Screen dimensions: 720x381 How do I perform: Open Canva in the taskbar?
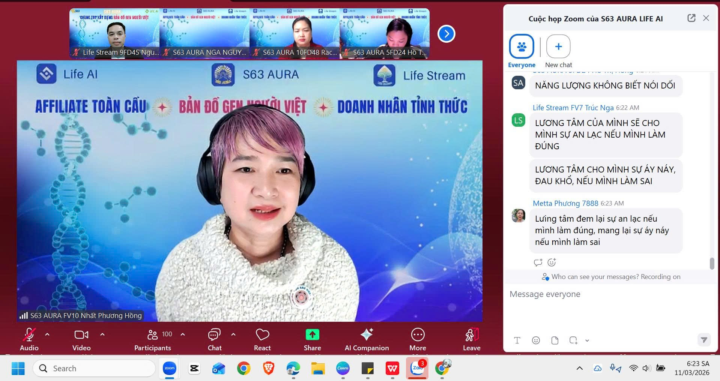pos(343,368)
